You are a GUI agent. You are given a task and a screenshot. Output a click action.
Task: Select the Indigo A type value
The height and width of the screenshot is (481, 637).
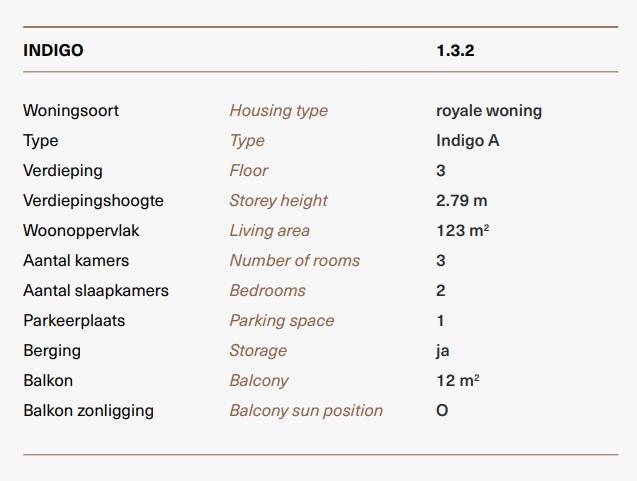(x=468, y=141)
